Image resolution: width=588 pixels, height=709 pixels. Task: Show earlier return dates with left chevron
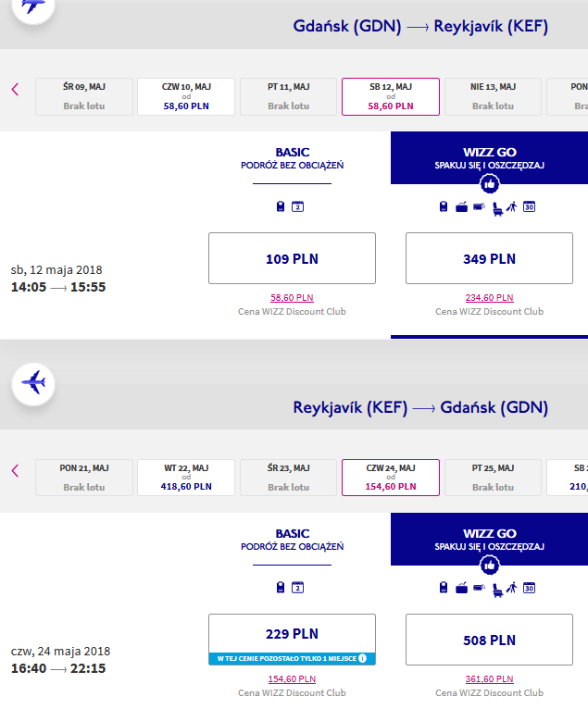coord(16,470)
